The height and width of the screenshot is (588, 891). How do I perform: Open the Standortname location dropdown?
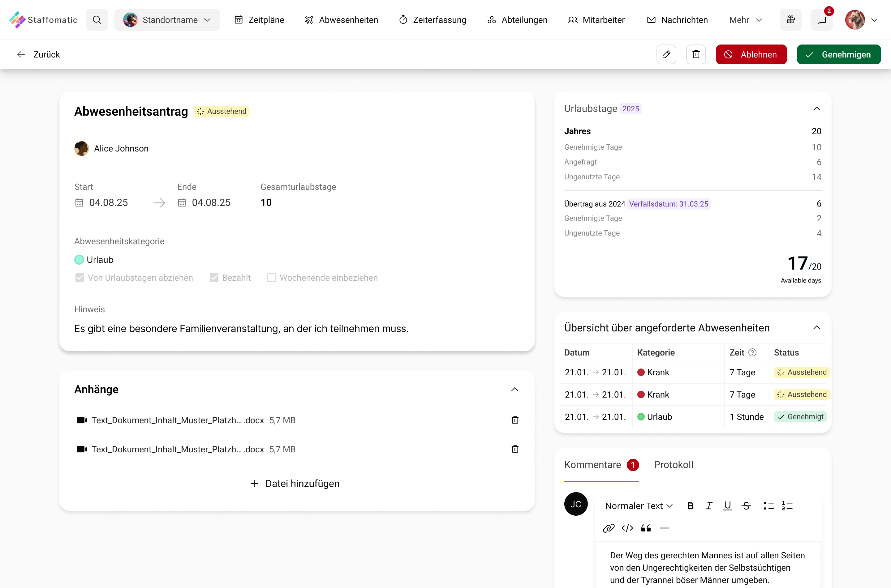click(x=167, y=19)
